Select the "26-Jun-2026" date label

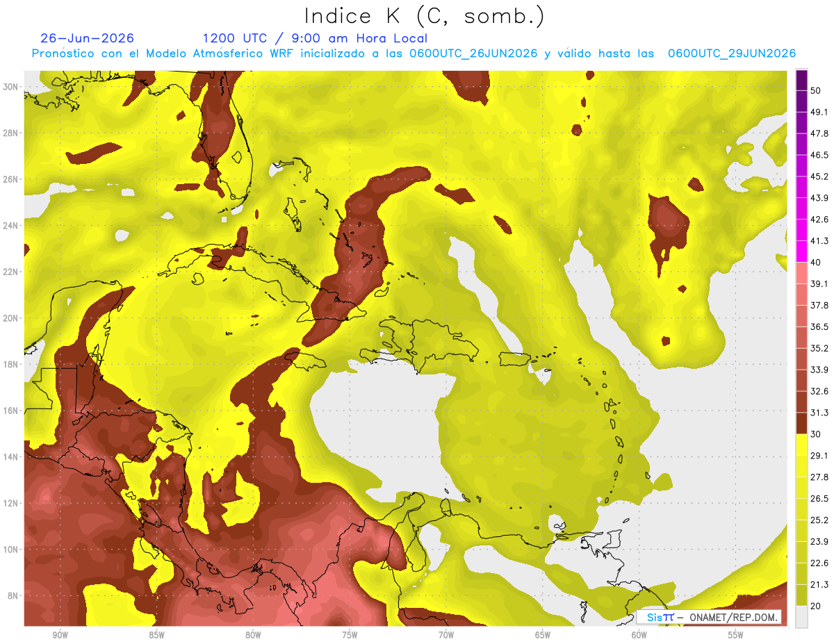click(x=88, y=38)
